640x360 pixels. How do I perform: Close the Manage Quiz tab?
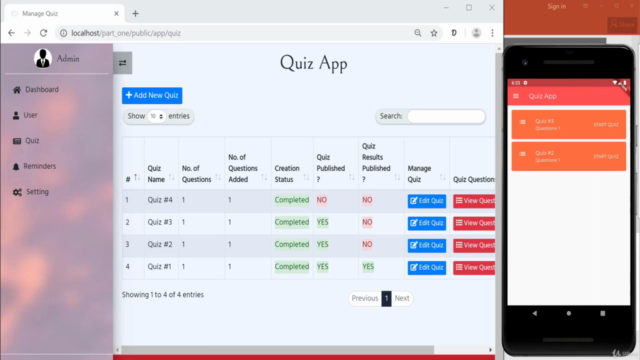coord(116,13)
